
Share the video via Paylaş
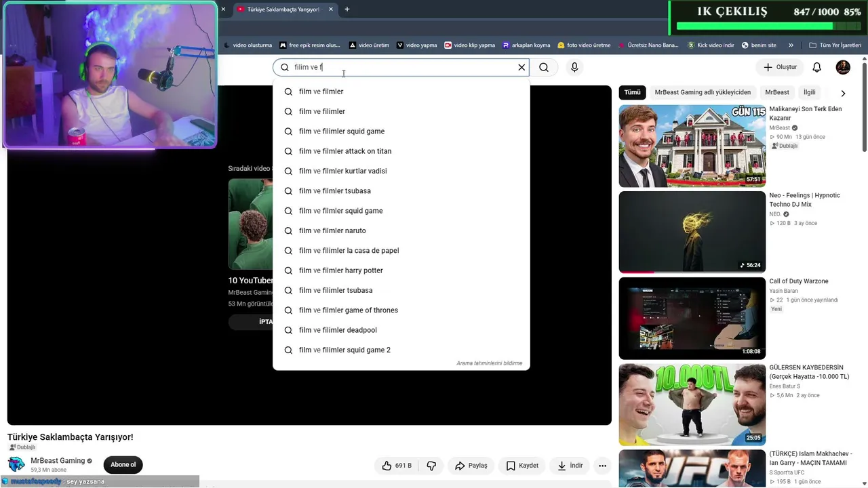471,466
